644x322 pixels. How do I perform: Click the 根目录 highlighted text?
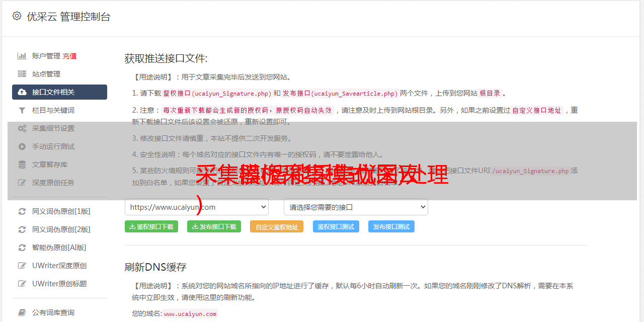coord(490,94)
